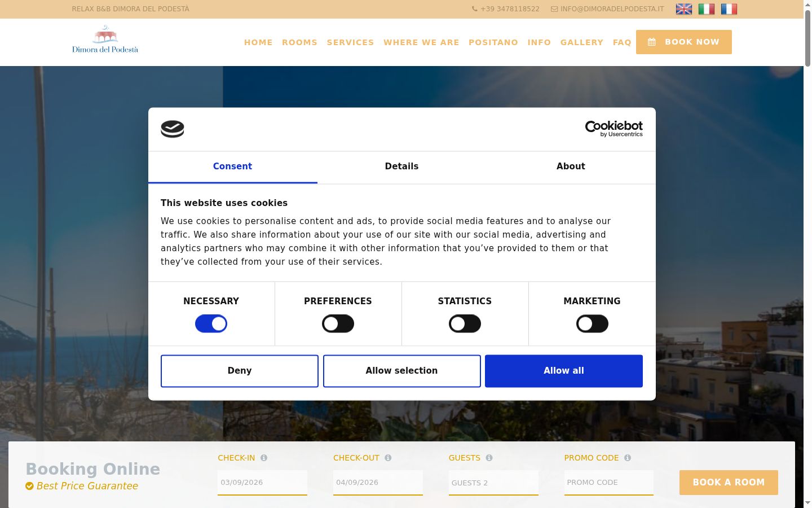This screenshot has height=508, width=812.
Task: Focus the Promo Code input field
Action: 609,483
